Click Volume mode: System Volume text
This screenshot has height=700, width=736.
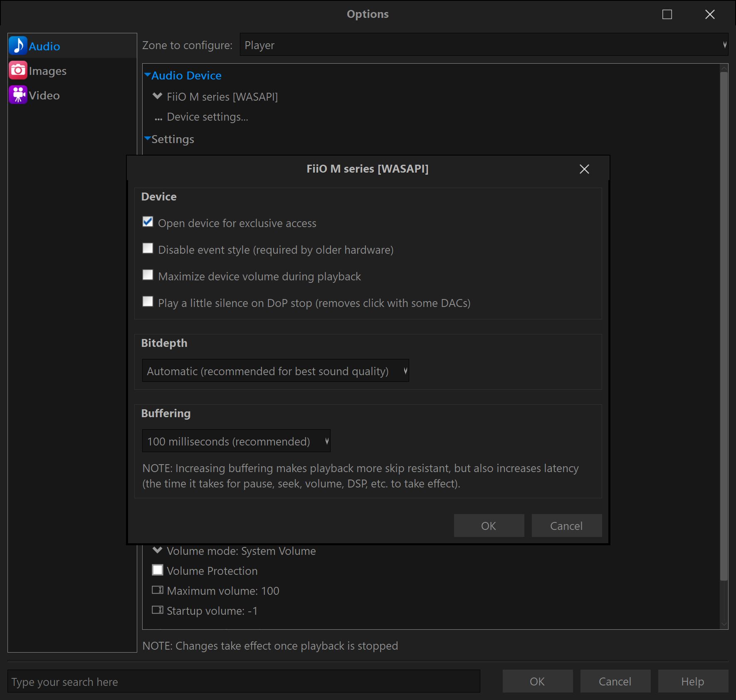[x=241, y=551]
